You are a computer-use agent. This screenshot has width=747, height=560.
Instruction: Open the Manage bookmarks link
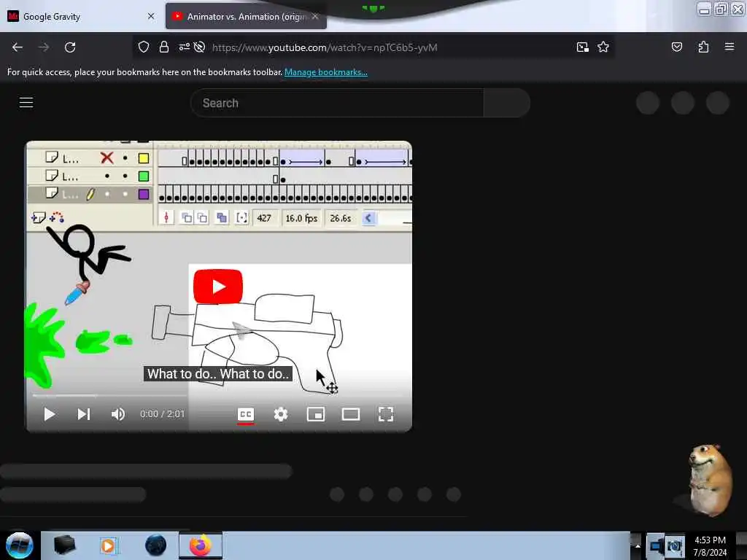[x=326, y=72]
